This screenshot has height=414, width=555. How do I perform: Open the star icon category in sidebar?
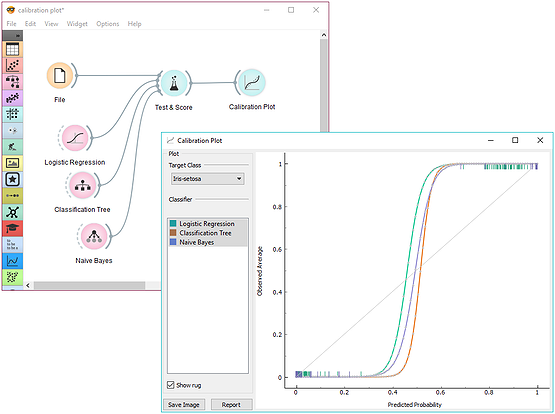pos(13,179)
